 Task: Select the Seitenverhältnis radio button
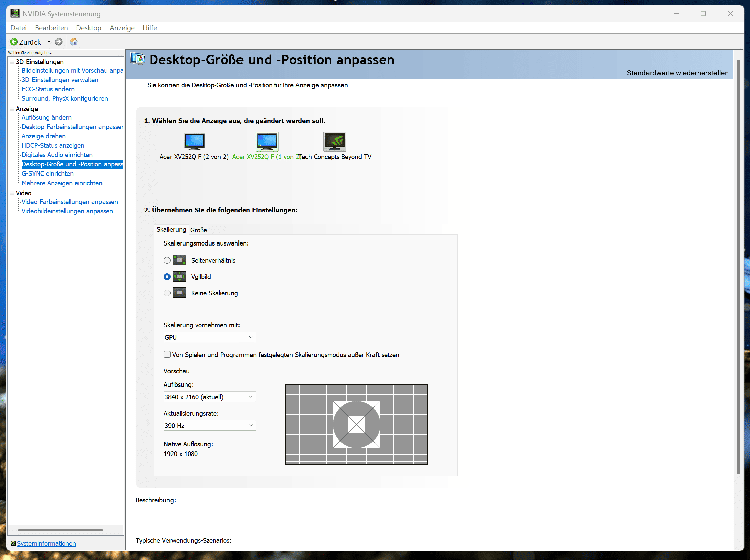point(167,260)
